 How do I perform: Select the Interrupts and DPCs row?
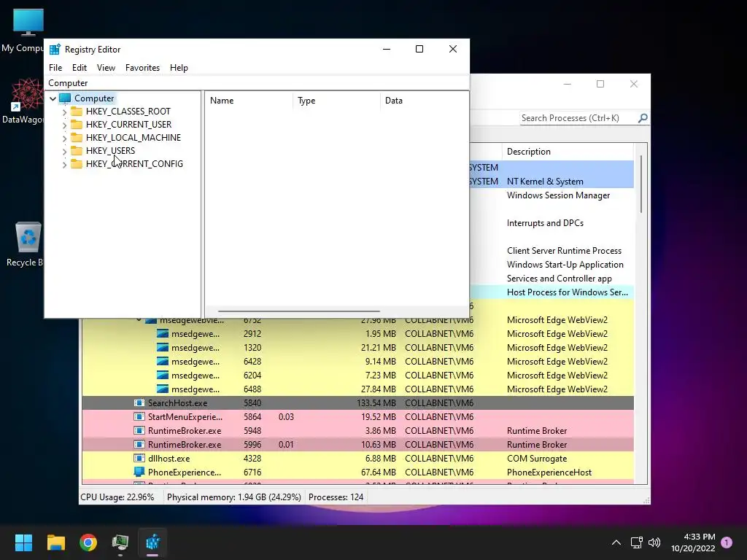pos(551,223)
